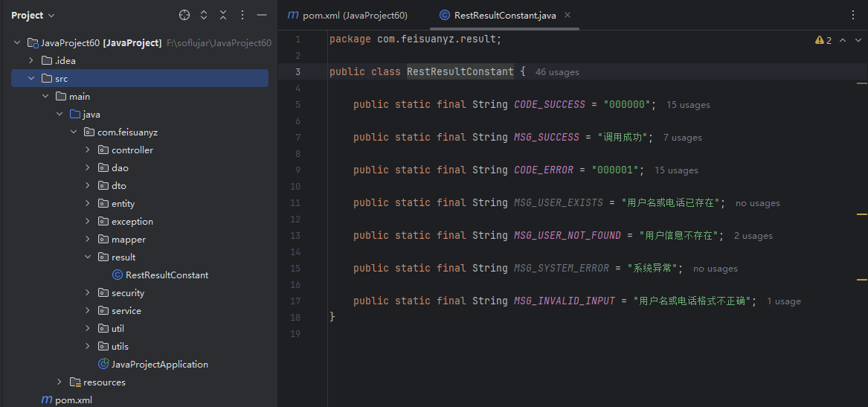Click the JavaProjectApplication run class icon
Image resolution: width=868 pixels, height=407 pixels.
point(103,365)
